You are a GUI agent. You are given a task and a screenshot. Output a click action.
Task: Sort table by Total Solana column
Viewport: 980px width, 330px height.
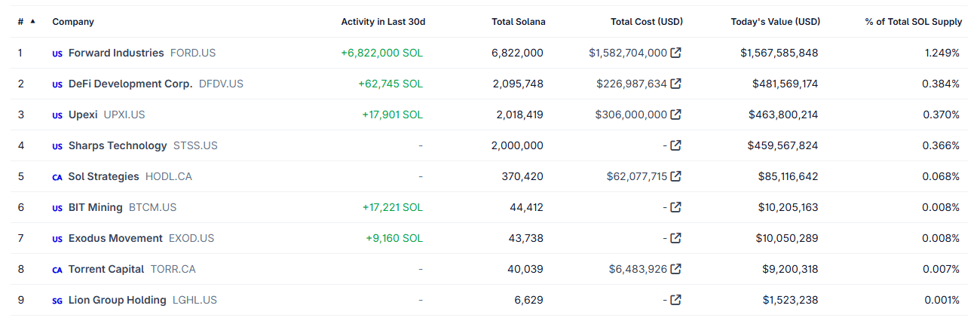point(518,22)
